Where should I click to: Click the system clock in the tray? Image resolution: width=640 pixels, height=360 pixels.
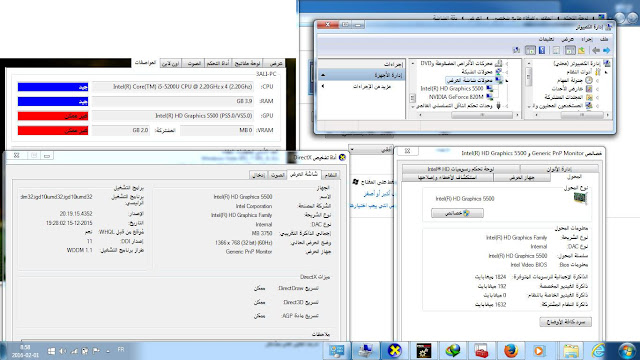click(25, 351)
